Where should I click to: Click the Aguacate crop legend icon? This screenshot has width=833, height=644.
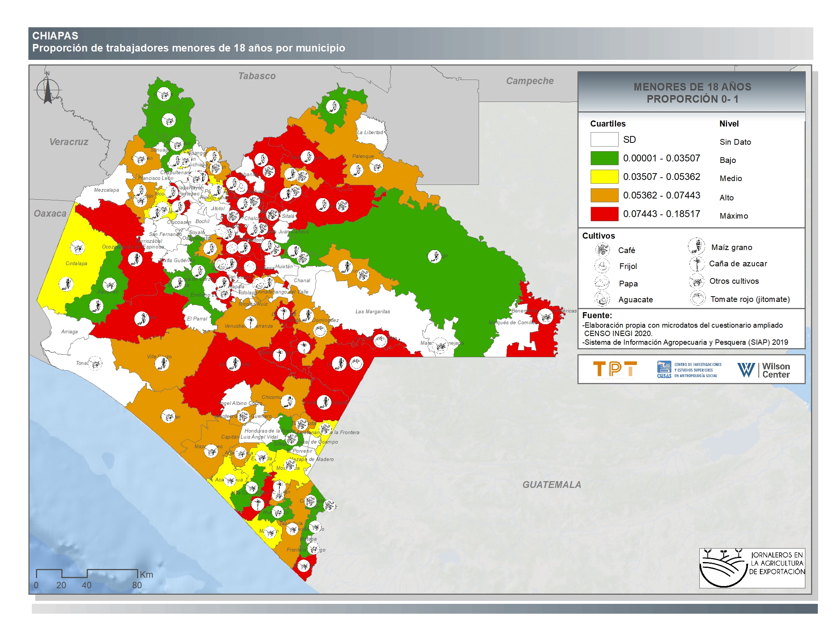pos(602,299)
